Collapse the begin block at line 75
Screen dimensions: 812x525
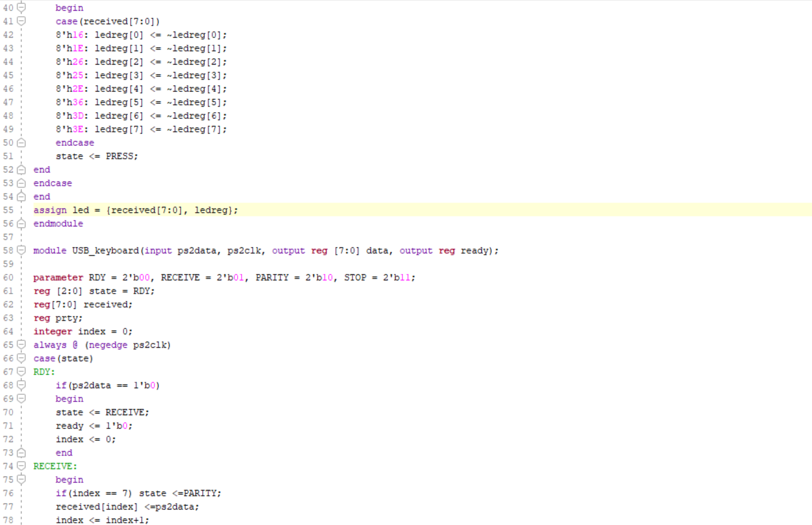[x=21, y=480]
